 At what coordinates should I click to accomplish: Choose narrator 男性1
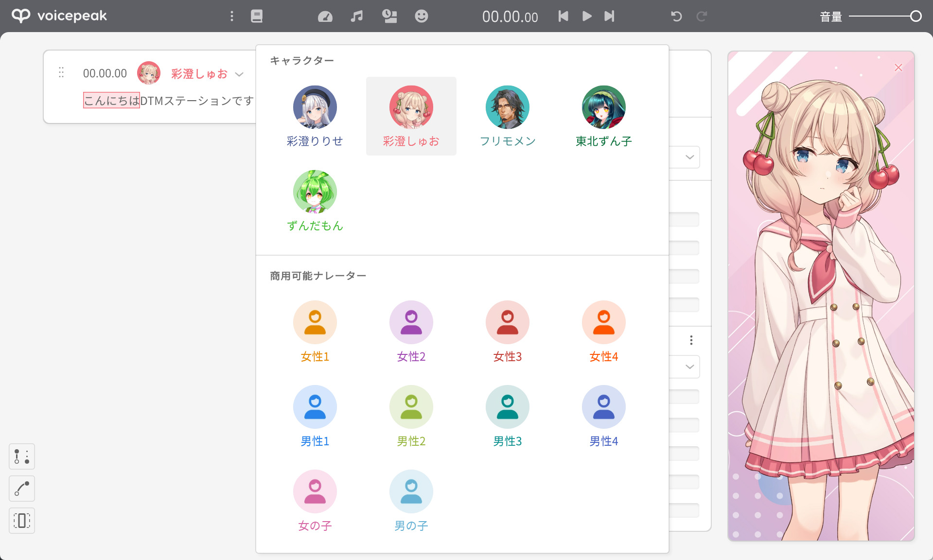pos(315,416)
